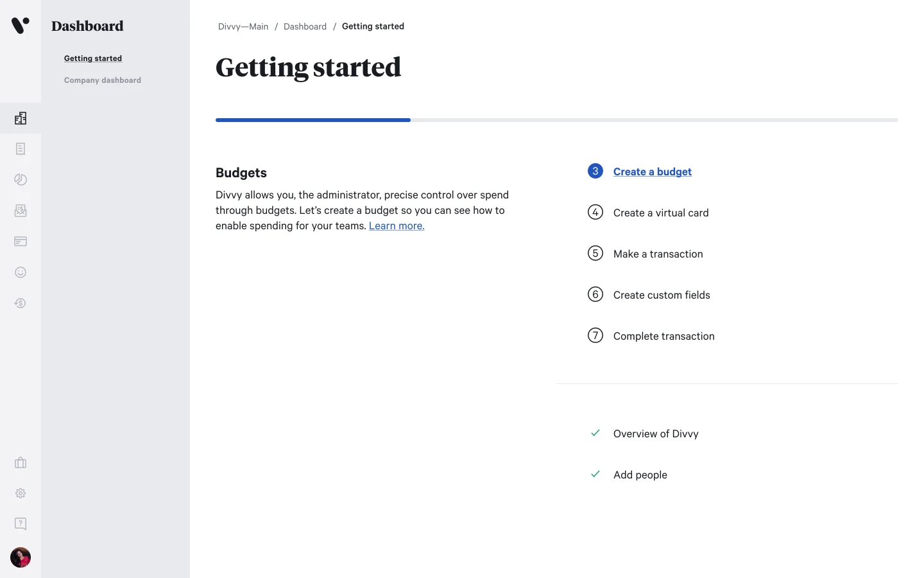This screenshot has height=578, width=924.
Task: Click the step 4 number circle
Action: click(595, 212)
